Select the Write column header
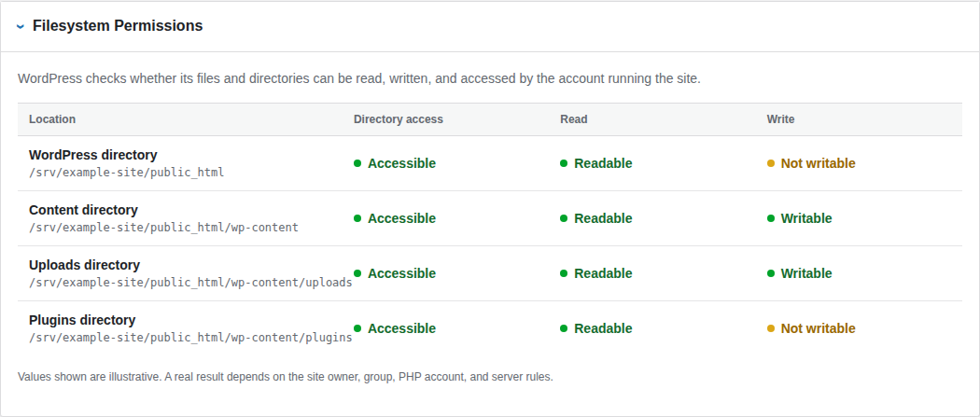 point(780,119)
